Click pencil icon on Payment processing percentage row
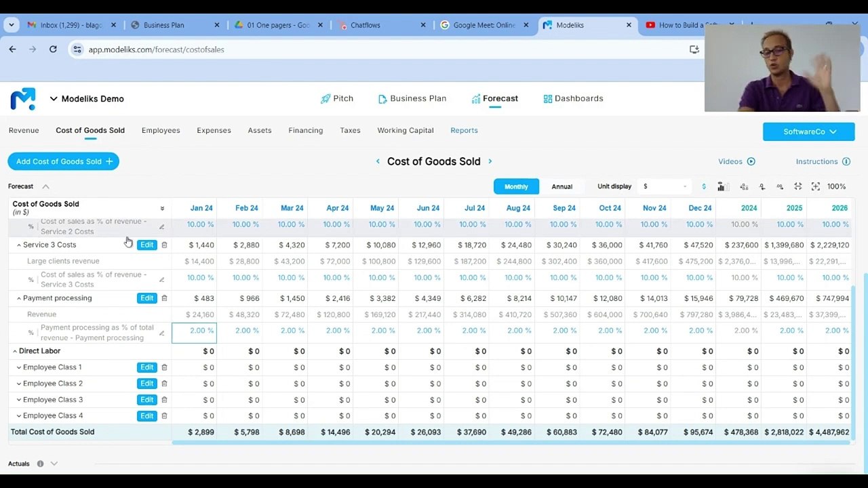Viewport: 868px width, 488px height. (161, 333)
